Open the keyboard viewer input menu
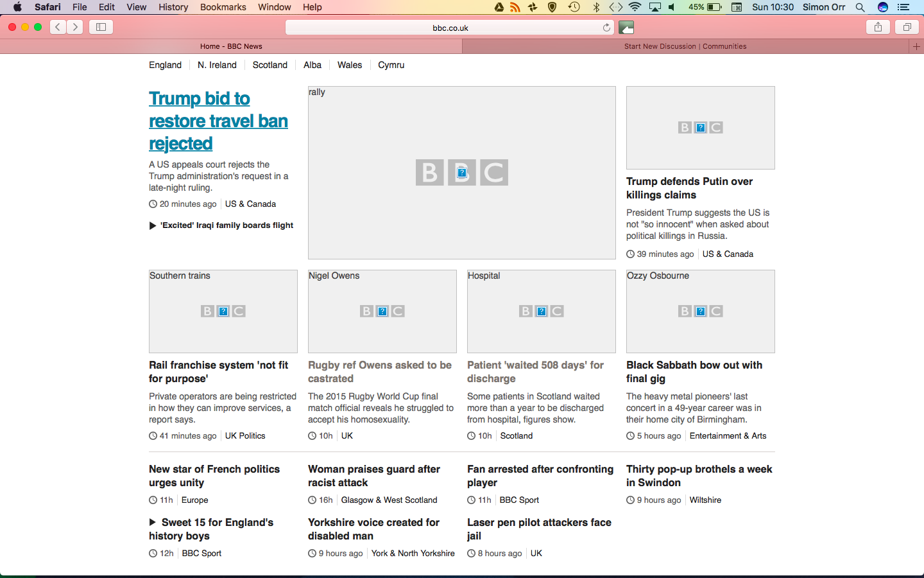Image resolution: width=924 pixels, height=578 pixels. pyautogui.click(x=737, y=7)
